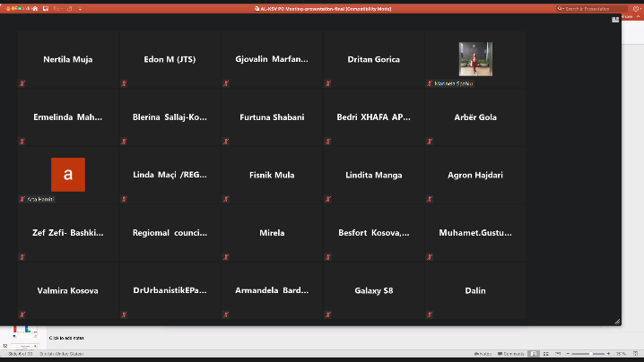
Task: Click the muted mic icon for Agron Hajdari
Action: pos(430,199)
